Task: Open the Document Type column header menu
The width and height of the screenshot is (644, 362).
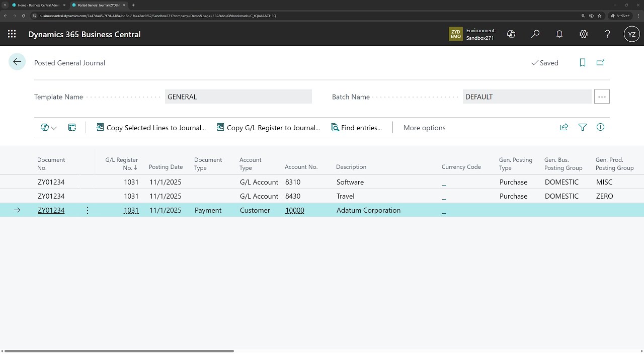Action: click(x=208, y=163)
